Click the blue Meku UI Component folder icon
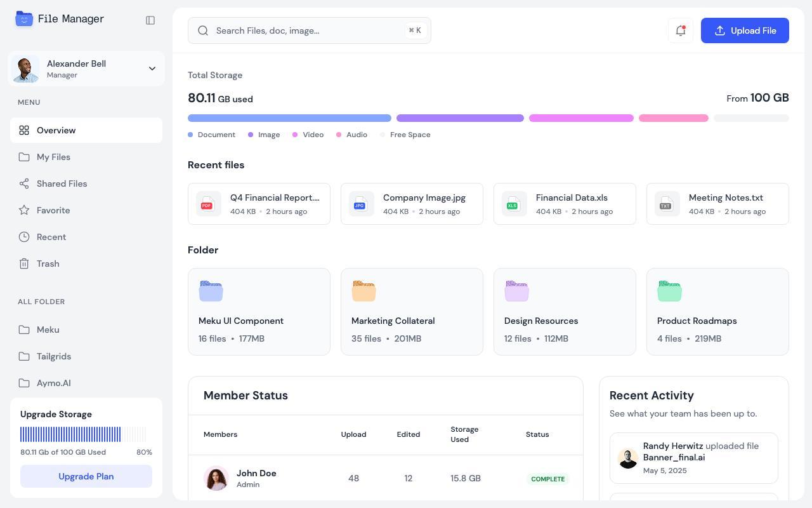The height and width of the screenshot is (508, 812). [211, 291]
